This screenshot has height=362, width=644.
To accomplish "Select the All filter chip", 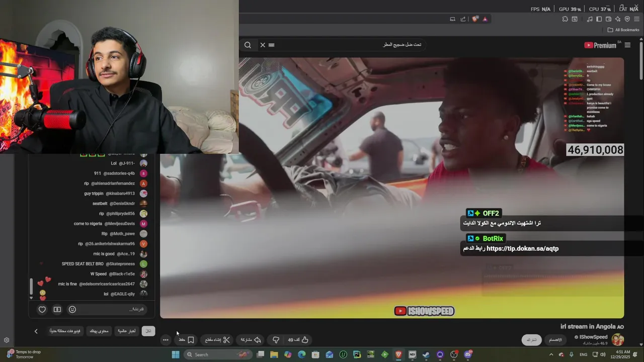I will click(x=148, y=331).
